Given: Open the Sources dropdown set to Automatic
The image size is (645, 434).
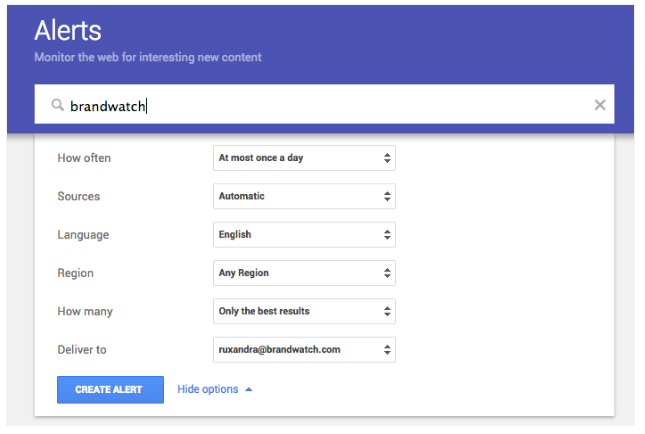Looking at the screenshot, I should point(304,196).
